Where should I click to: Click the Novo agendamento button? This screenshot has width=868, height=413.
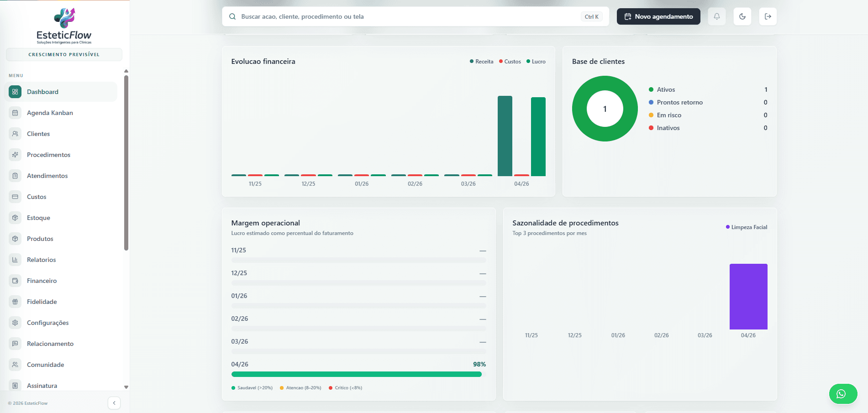coord(658,16)
